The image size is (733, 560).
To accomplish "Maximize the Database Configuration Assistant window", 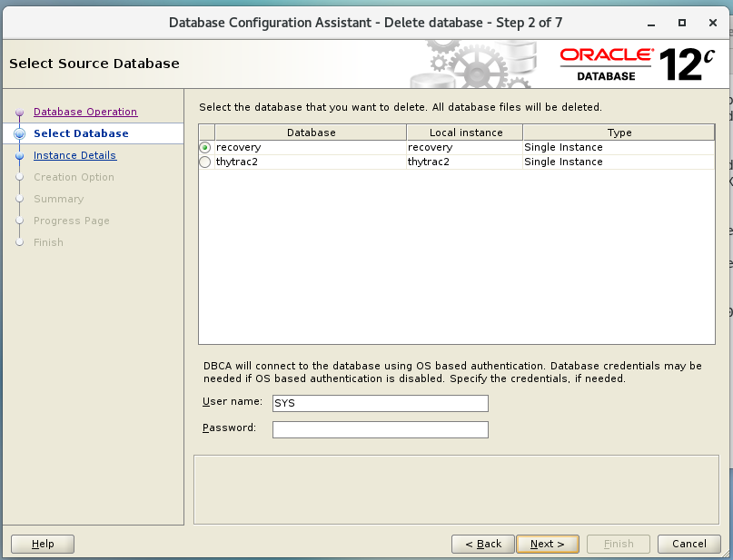I will (682, 23).
